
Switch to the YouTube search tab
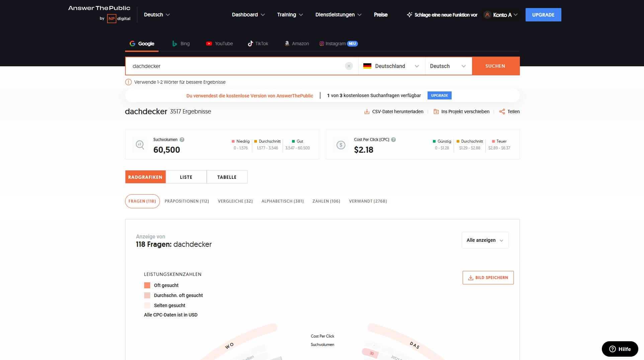coord(219,44)
